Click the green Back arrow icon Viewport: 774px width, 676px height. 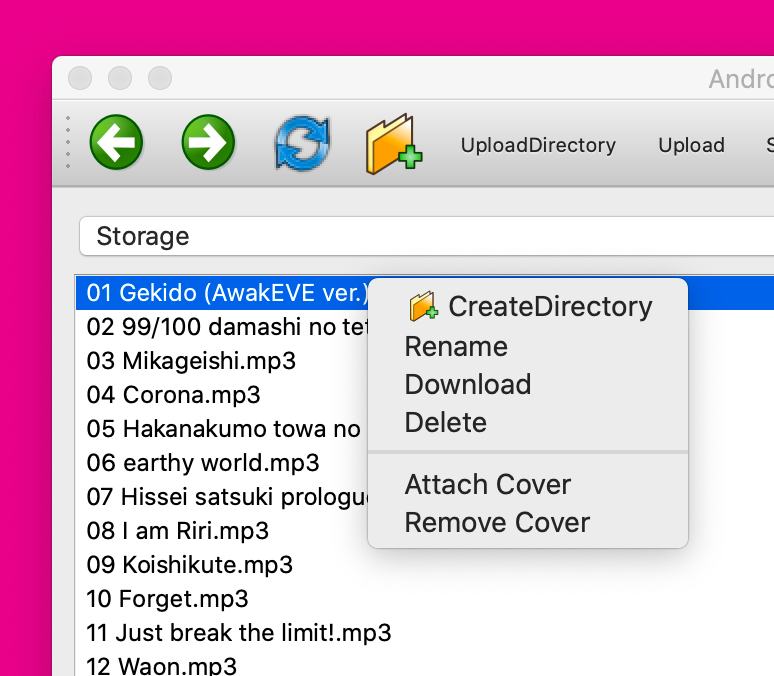(x=116, y=143)
